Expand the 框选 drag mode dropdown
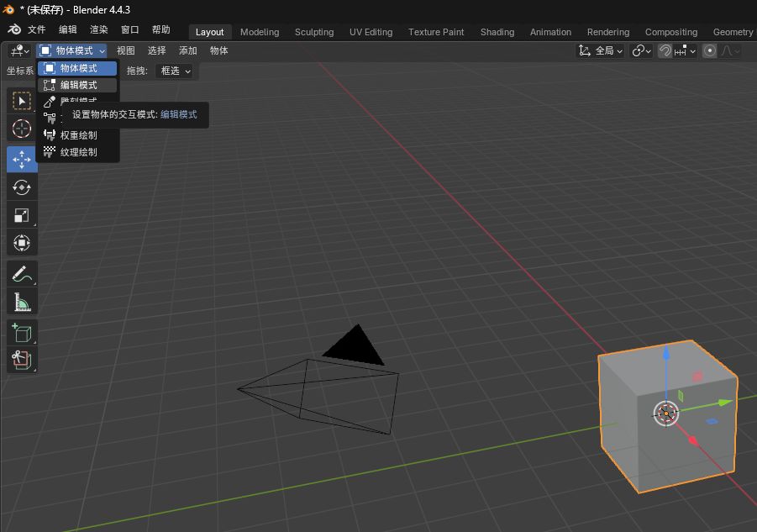 point(175,71)
